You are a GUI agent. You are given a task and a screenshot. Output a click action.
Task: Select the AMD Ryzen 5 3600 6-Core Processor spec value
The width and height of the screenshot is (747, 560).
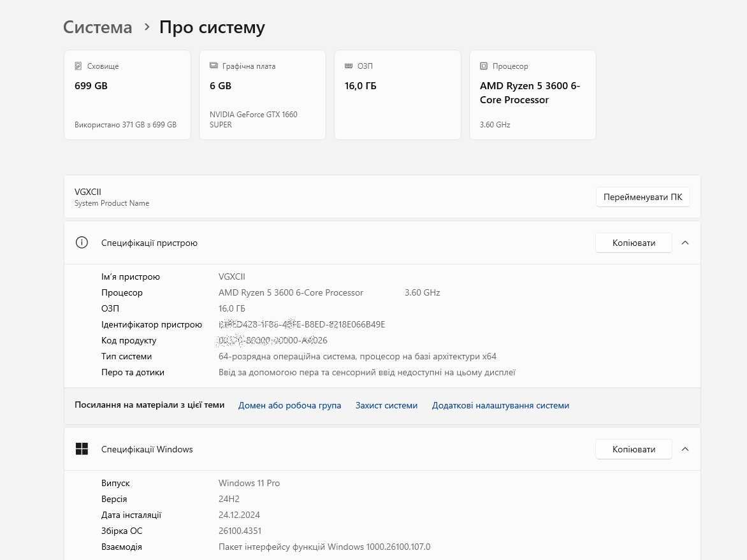point(291,292)
